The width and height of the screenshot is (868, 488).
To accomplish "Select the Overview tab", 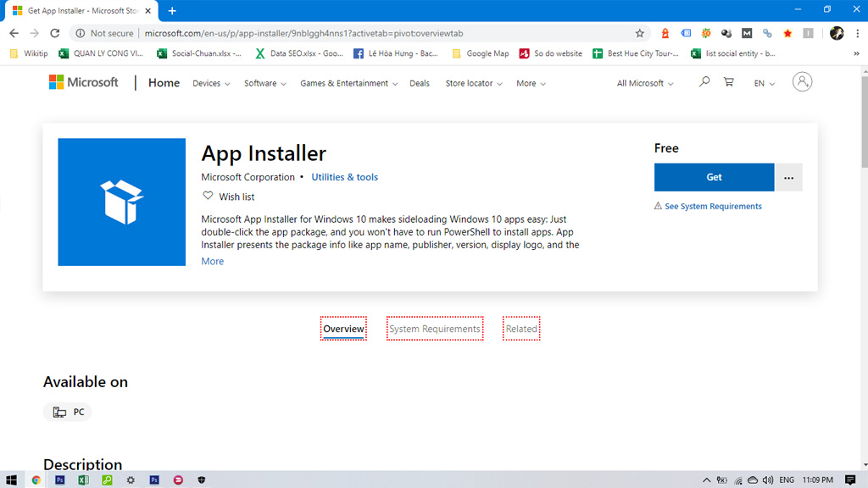I will [343, 329].
